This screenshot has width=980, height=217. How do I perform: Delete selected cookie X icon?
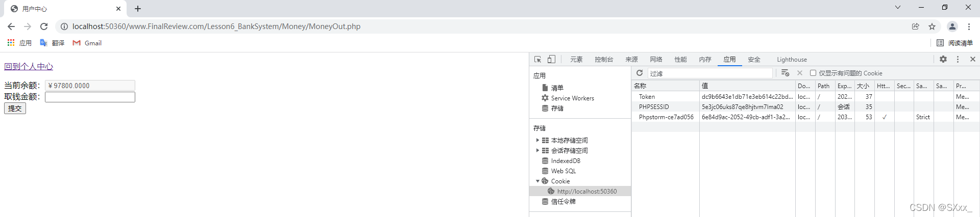coord(800,73)
